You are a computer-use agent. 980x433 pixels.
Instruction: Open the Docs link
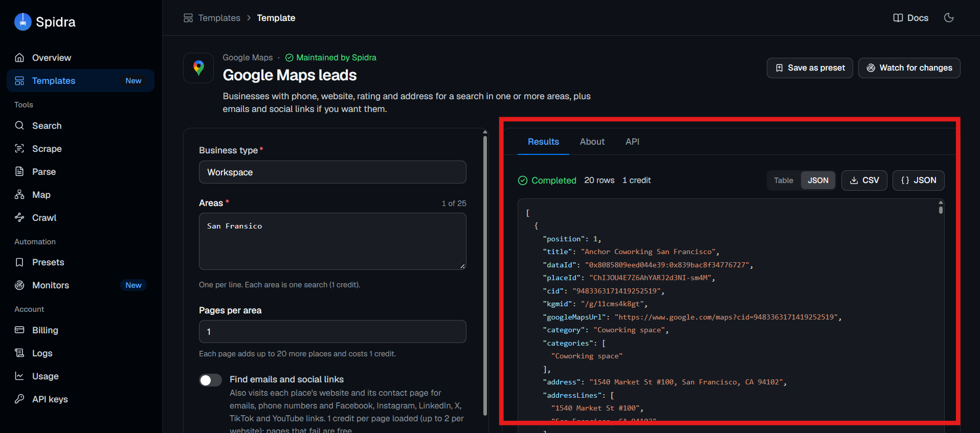[910, 18]
